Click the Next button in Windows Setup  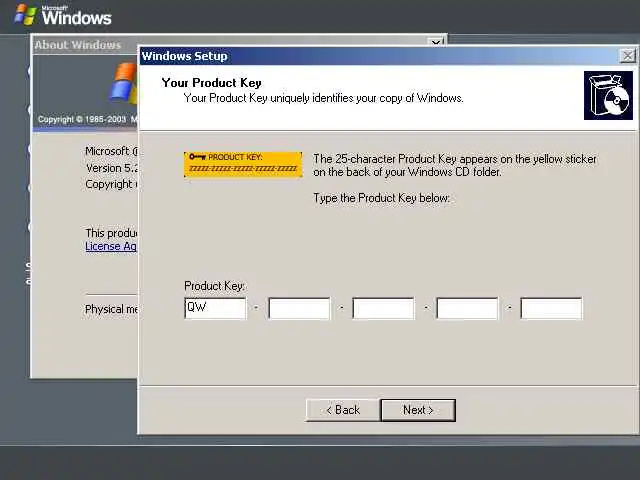418,410
